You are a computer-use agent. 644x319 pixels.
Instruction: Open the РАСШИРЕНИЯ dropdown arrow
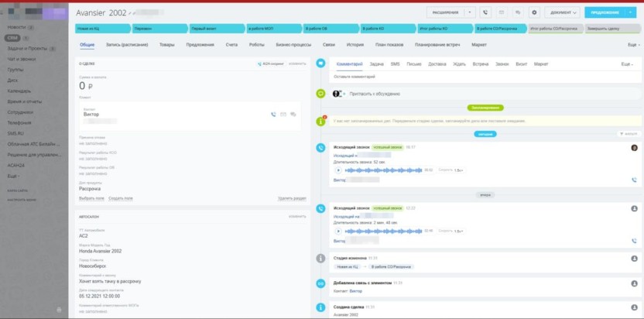470,12
